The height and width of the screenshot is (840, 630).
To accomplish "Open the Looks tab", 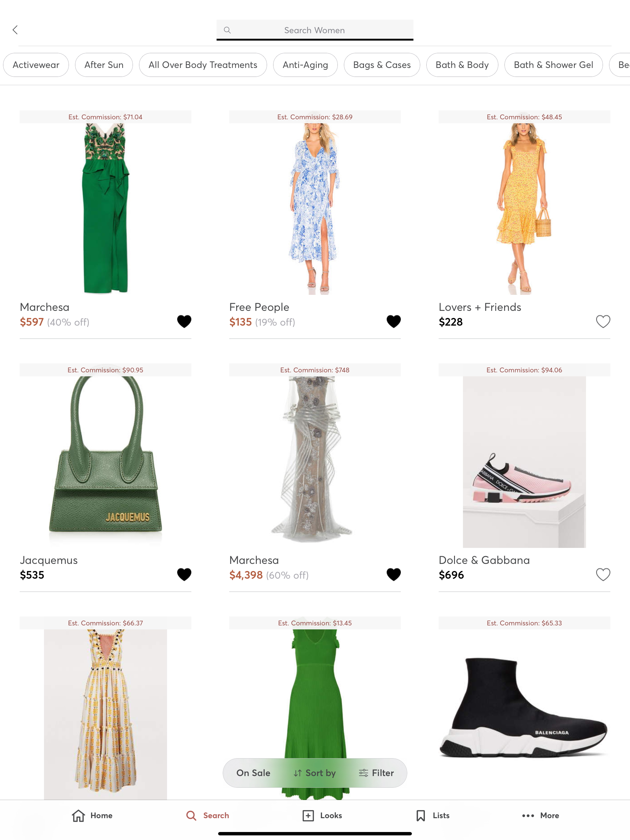I will pyautogui.click(x=322, y=815).
